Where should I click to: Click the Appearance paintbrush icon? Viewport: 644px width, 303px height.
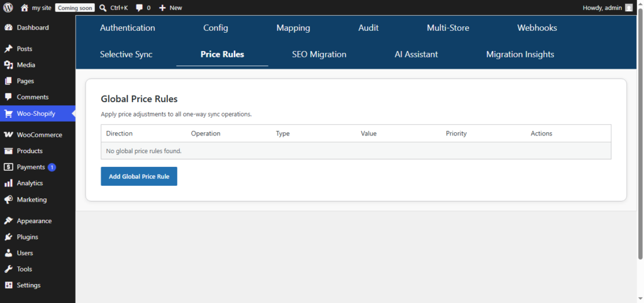coord(8,220)
